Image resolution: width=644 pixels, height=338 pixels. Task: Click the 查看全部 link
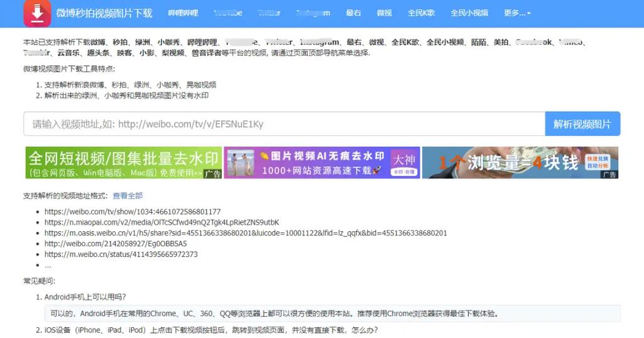click(128, 196)
